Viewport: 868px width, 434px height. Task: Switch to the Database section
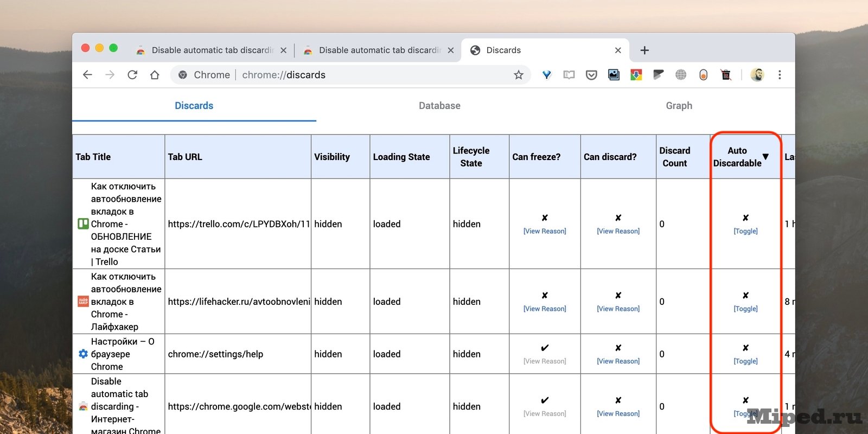[439, 106]
